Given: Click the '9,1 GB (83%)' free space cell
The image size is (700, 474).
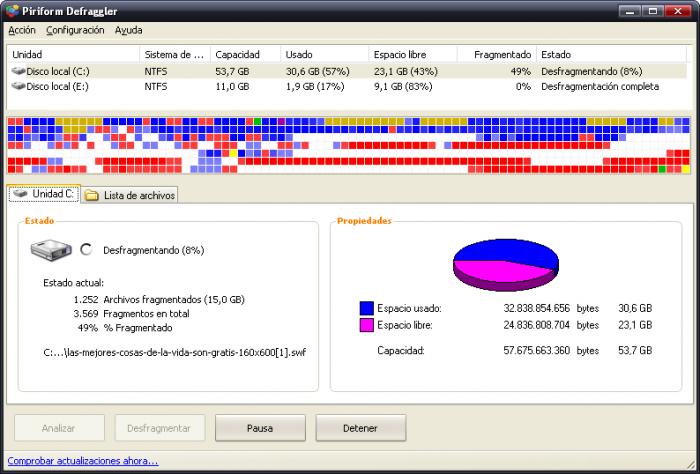Looking at the screenshot, I should tap(403, 87).
